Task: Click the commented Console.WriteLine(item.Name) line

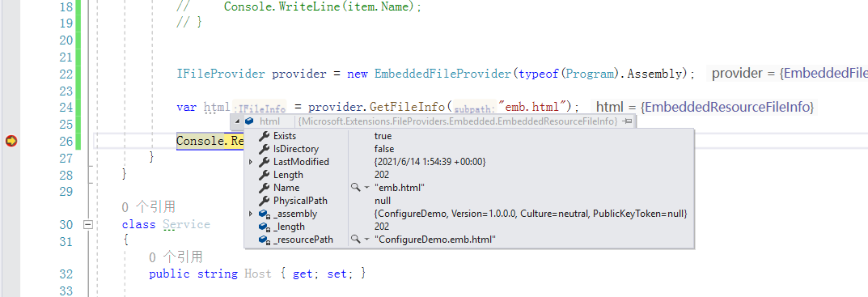Action: coord(299,7)
